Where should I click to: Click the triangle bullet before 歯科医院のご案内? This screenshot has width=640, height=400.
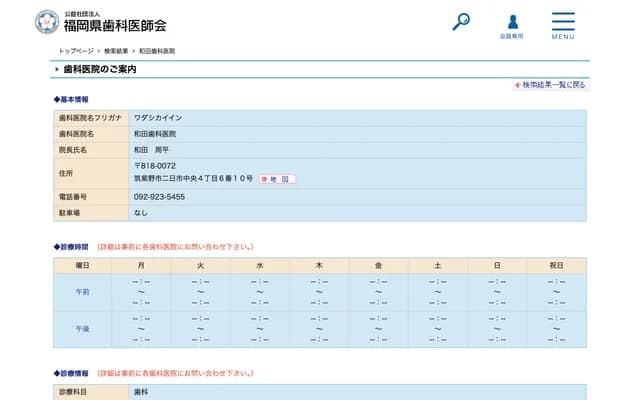[x=57, y=70]
